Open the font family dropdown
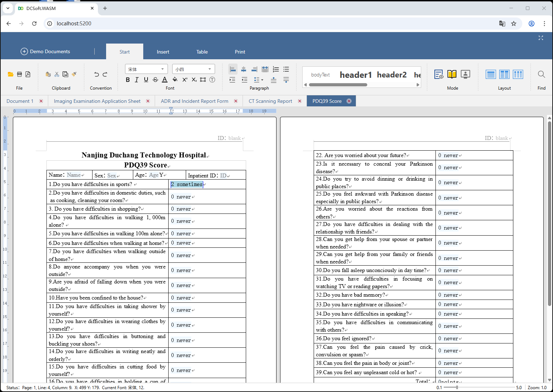This screenshot has height=392, width=553. (146, 69)
